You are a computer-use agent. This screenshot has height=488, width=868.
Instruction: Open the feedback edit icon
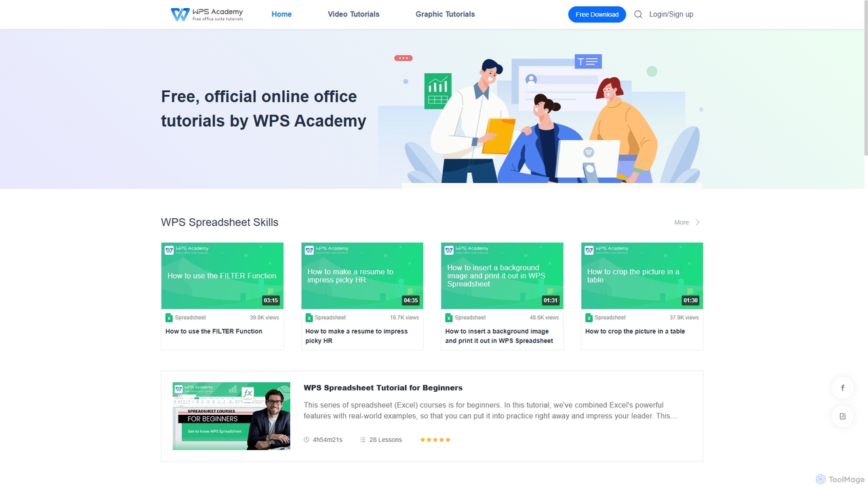[x=843, y=416]
